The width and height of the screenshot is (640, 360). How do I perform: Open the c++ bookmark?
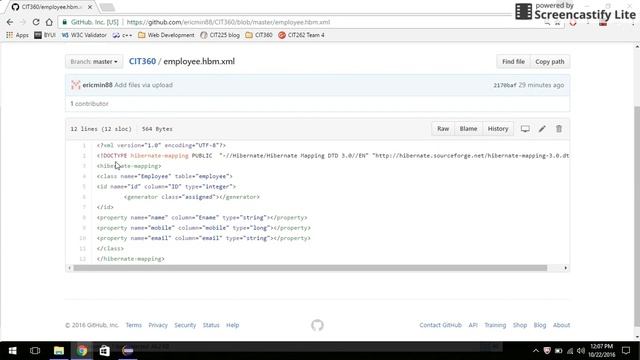(x=122, y=35)
